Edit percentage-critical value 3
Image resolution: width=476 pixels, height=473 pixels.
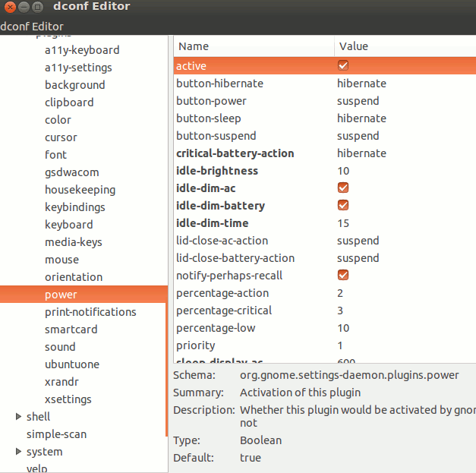click(x=340, y=311)
